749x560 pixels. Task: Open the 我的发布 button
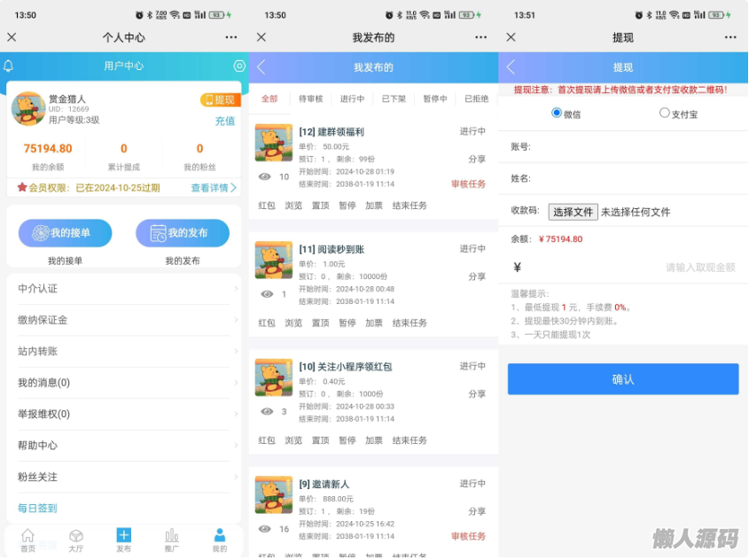pyautogui.click(x=183, y=233)
